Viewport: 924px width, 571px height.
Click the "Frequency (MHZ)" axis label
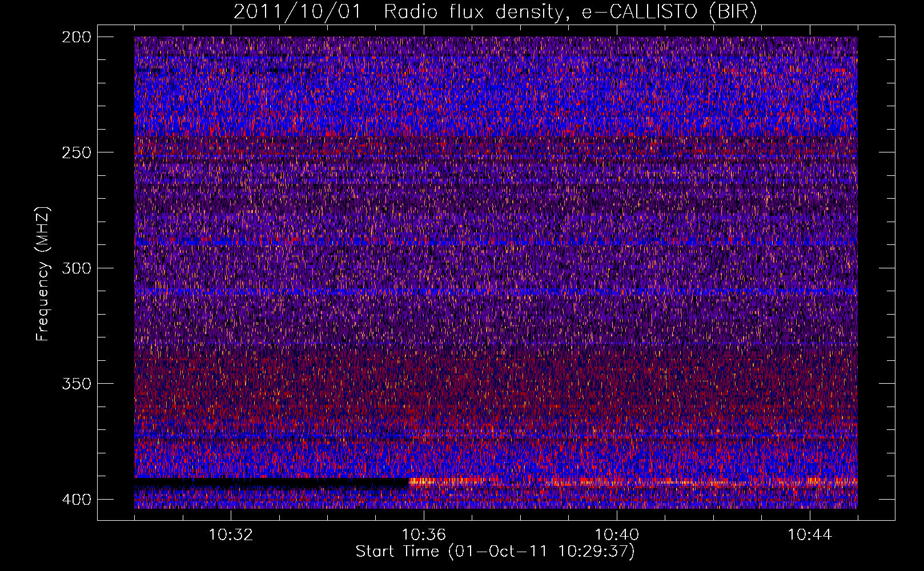[43, 274]
